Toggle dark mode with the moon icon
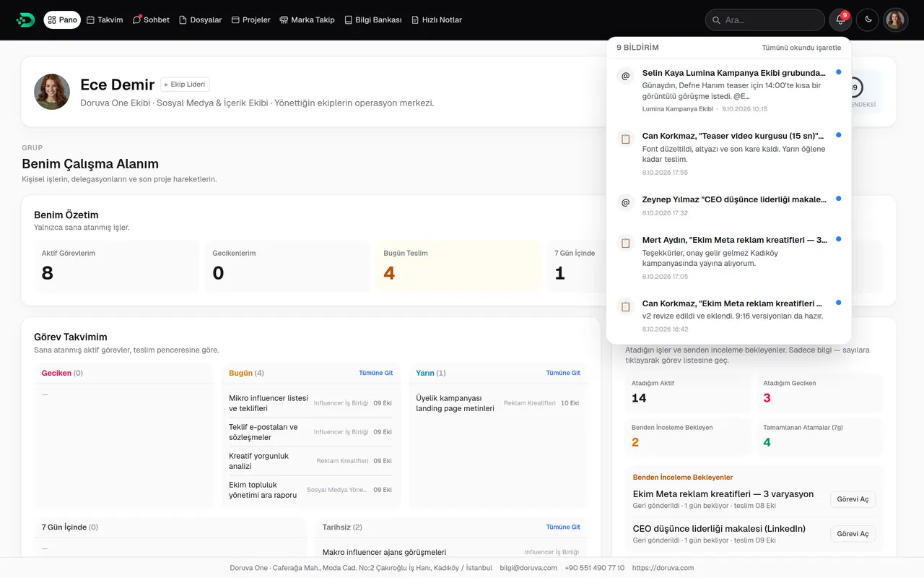924x578 pixels. coord(868,20)
